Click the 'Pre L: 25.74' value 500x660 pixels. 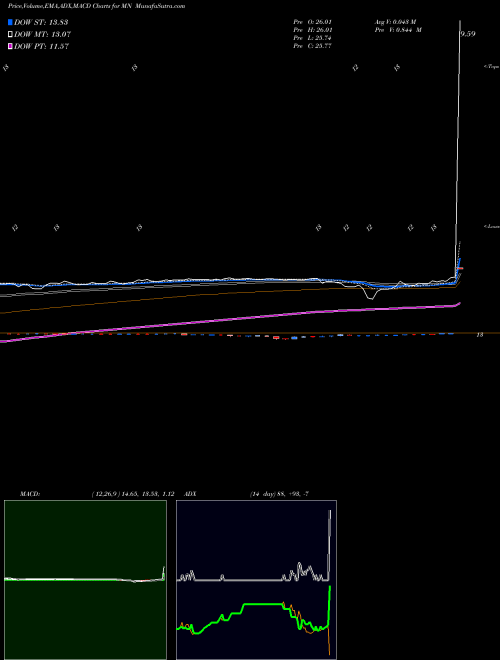point(312,38)
